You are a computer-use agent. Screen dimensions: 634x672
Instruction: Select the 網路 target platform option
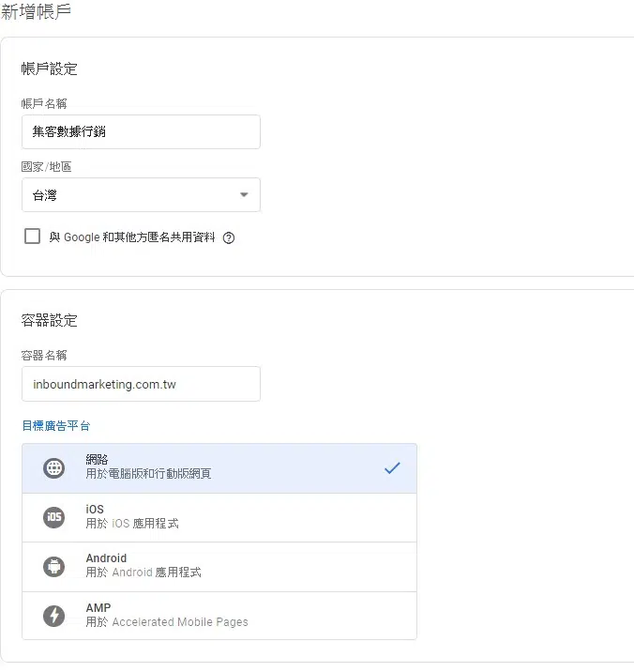point(219,468)
